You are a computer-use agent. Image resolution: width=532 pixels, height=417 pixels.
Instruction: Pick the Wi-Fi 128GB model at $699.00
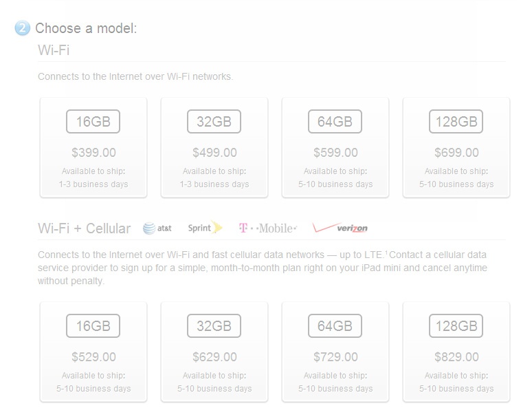(456, 147)
